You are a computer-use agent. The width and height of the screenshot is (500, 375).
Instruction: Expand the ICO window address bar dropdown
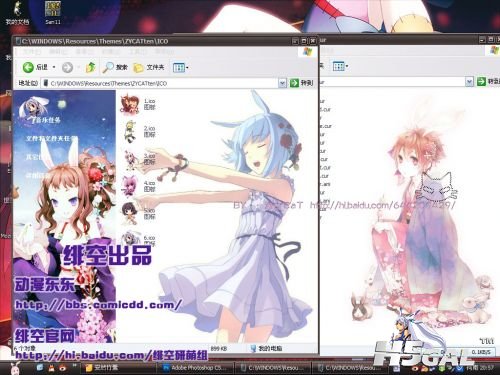pos(282,83)
